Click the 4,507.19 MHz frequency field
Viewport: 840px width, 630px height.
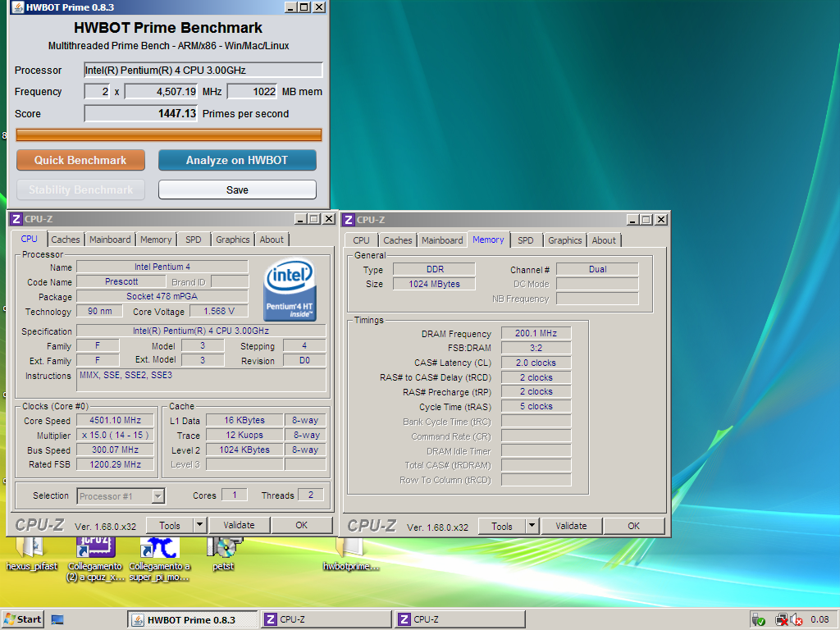(x=162, y=92)
